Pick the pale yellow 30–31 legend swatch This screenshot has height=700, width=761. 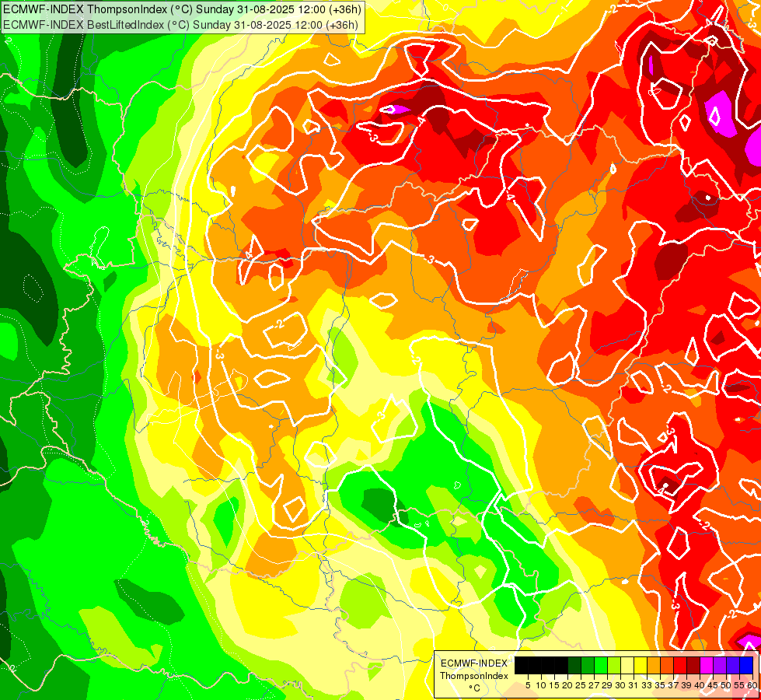[x=627, y=666]
